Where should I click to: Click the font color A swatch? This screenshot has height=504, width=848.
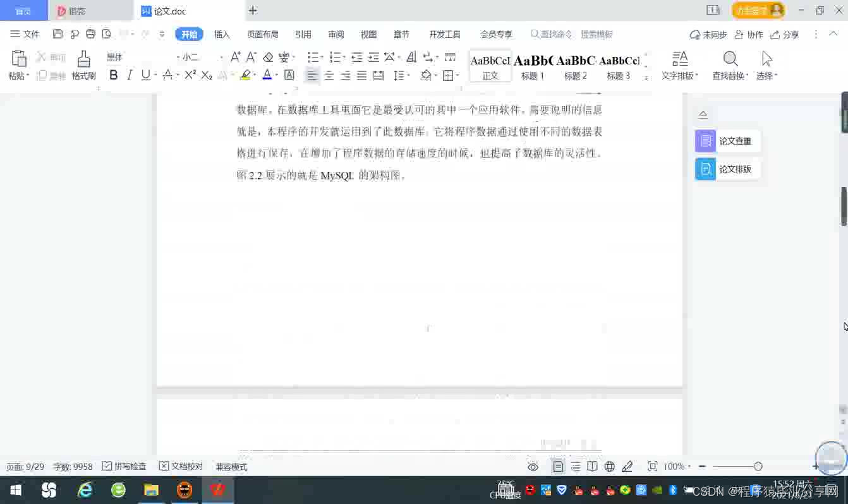[267, 75]
